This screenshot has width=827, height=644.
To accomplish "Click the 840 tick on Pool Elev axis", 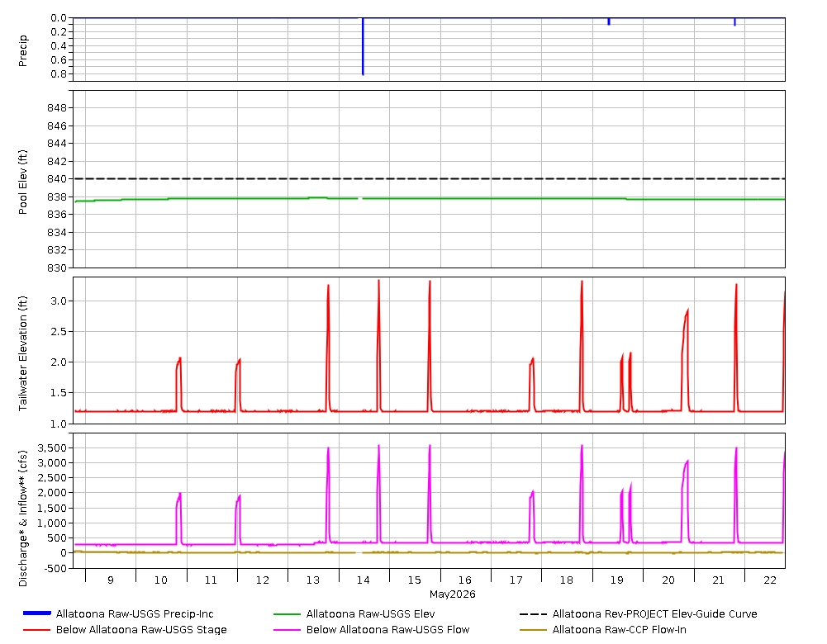I will [x=56, y=178].
